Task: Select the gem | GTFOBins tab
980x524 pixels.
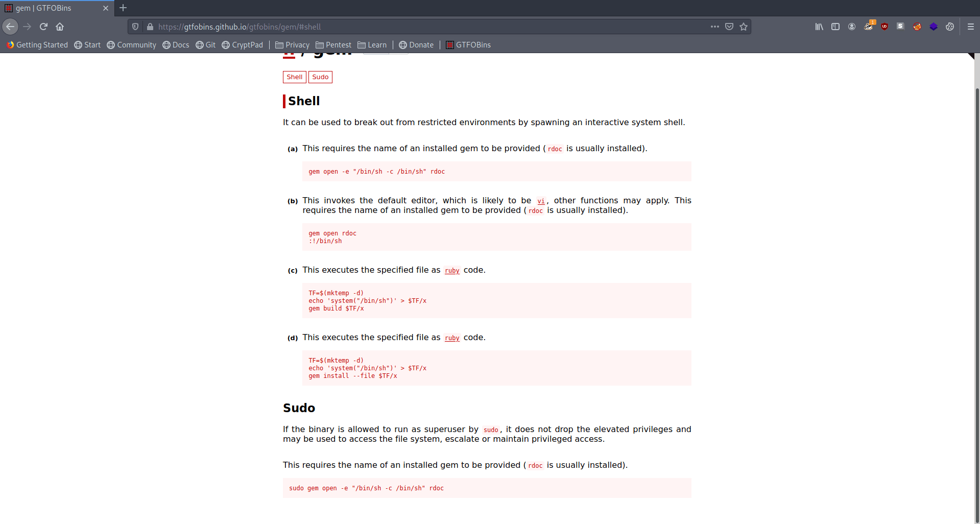Action: (x=57, y=8)
